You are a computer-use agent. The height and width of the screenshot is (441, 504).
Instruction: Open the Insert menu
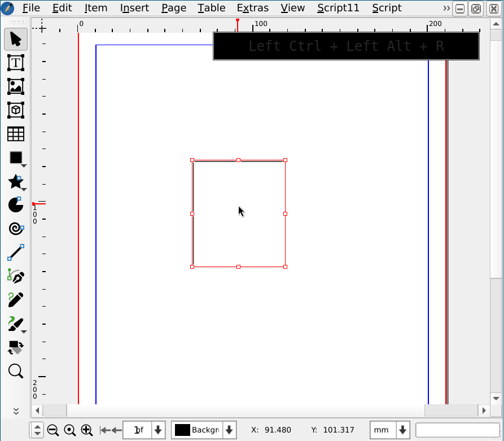(134, 8)
